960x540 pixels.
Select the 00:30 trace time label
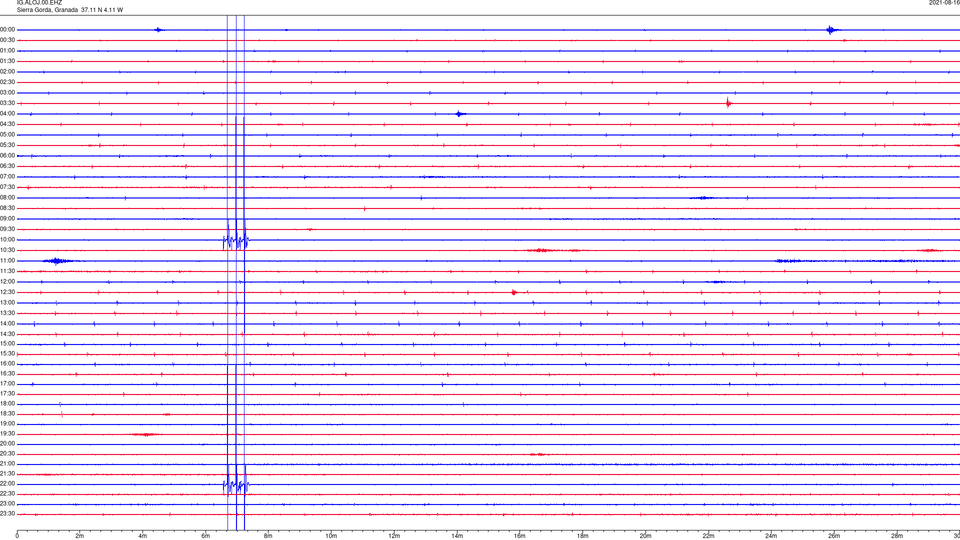pyautogui.click(x=7, y=40)
